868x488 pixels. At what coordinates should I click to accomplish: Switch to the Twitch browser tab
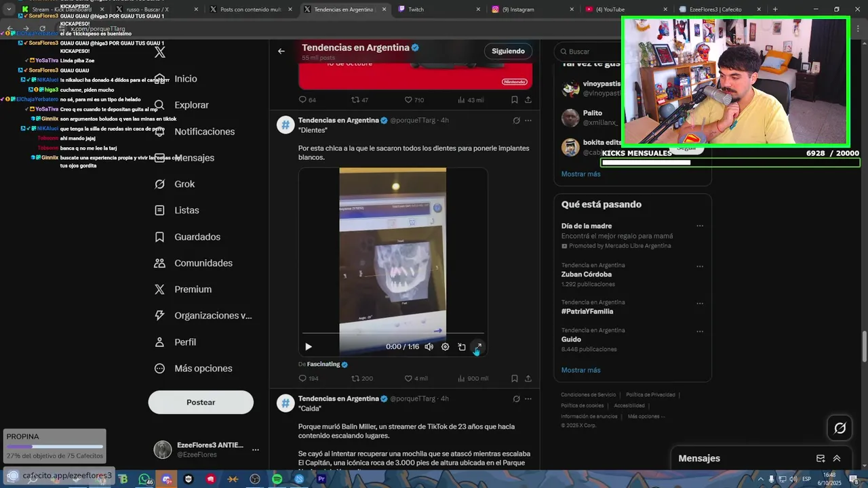click(x=439, y=9)
